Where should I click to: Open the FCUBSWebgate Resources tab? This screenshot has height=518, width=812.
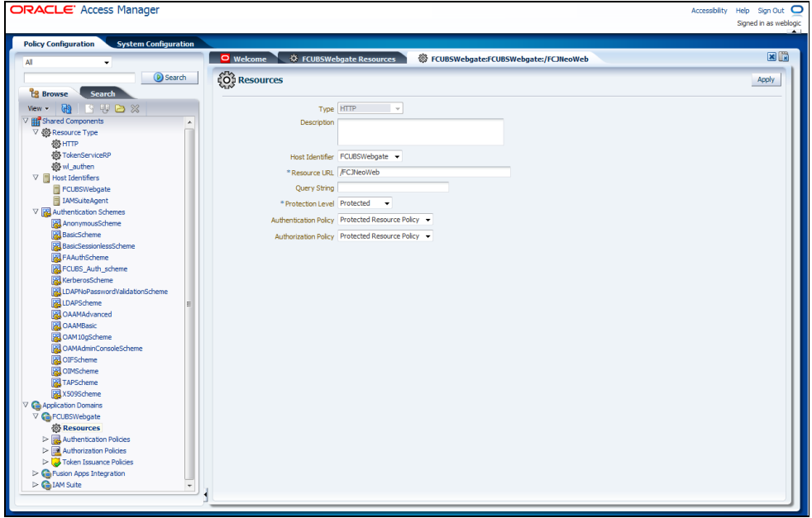coord(343,59)
